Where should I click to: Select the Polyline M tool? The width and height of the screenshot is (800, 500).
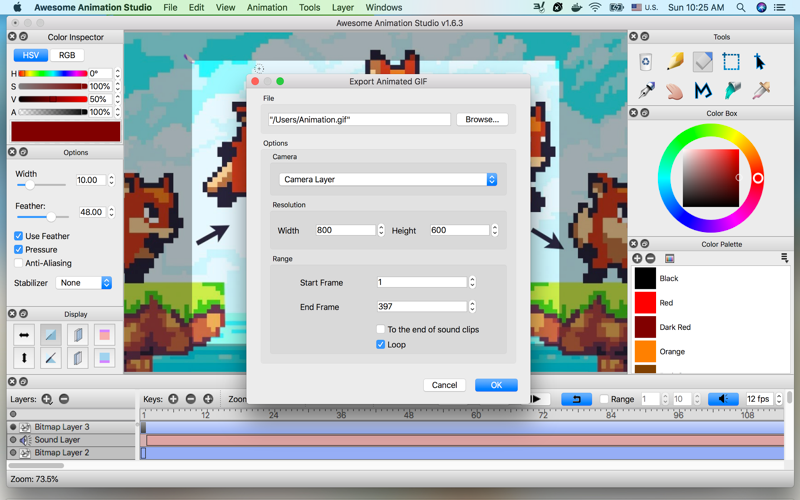coord(703,91)
